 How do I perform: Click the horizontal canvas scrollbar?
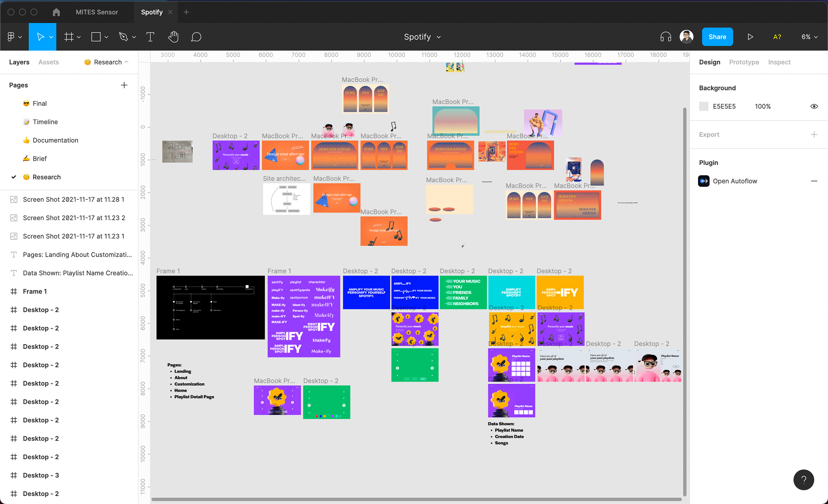pos(416,499)
